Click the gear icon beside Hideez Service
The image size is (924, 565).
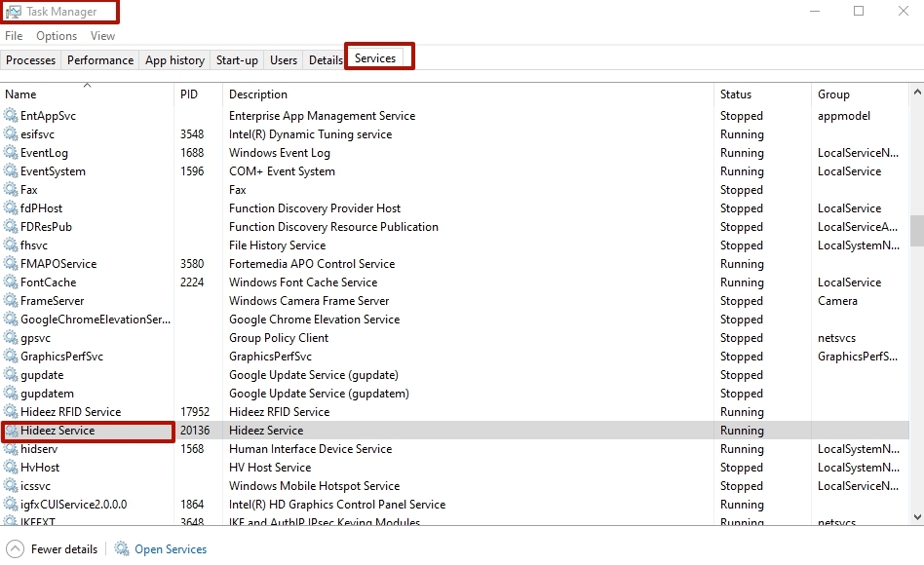(x=12, y=431)
